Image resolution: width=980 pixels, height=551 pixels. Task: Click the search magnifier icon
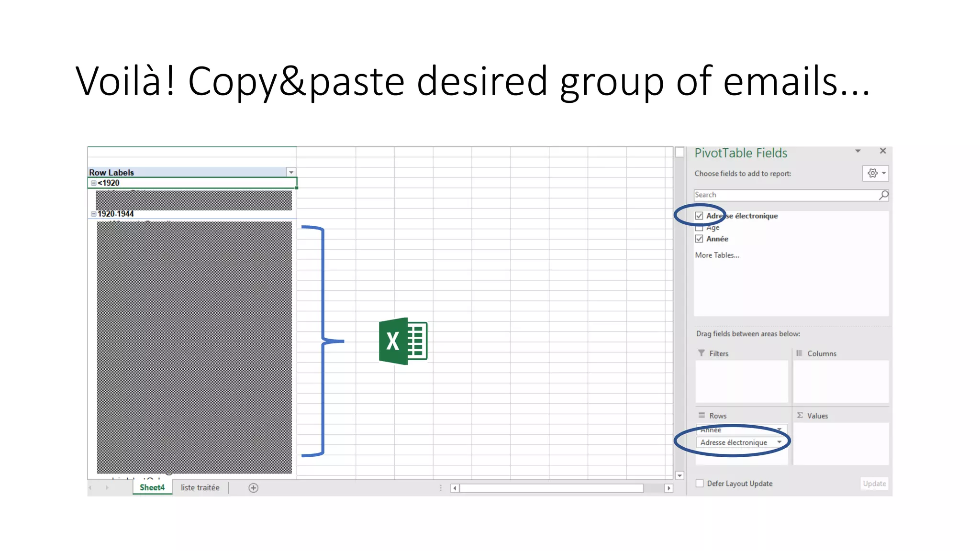(883, 195)
